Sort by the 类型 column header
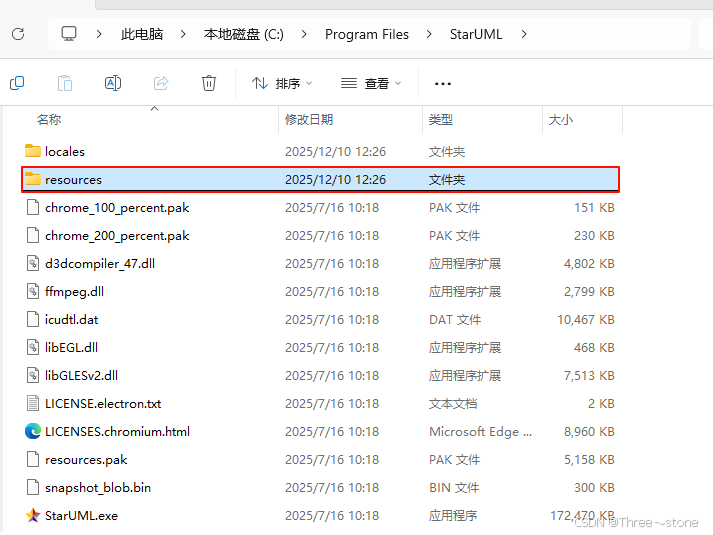The image size is (713, 535). [x=441, y=120]
